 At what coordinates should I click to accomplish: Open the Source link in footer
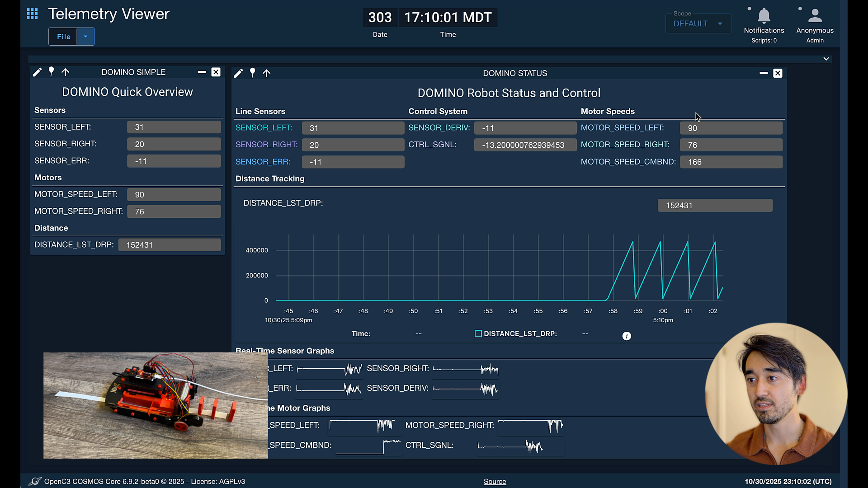pyautogui.click(x=495, y=482)
